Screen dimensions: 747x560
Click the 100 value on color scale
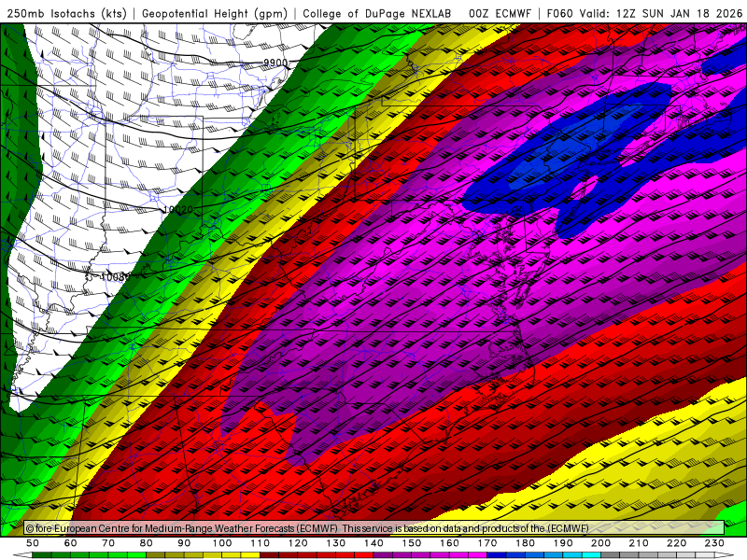[x=222, y=543]
